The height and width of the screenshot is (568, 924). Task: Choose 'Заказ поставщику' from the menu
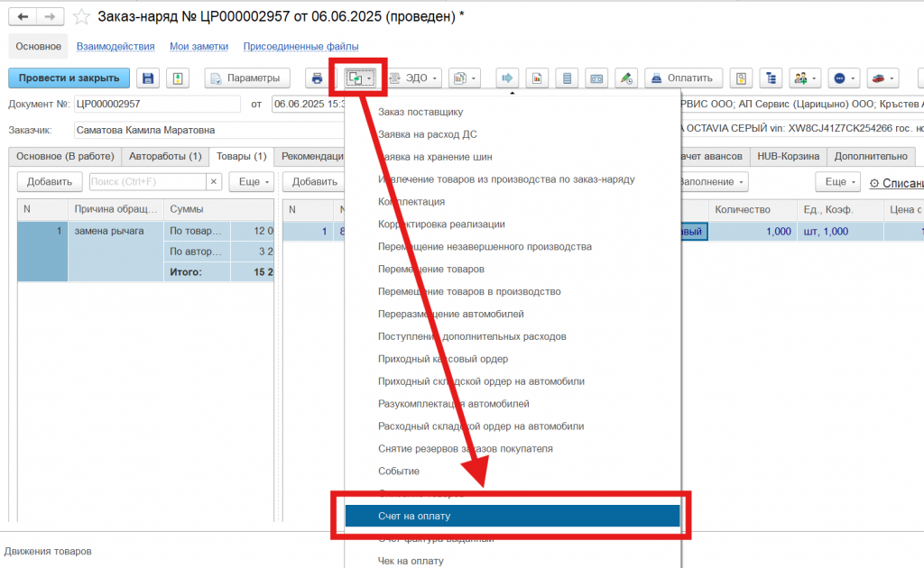tap(420, 113)
